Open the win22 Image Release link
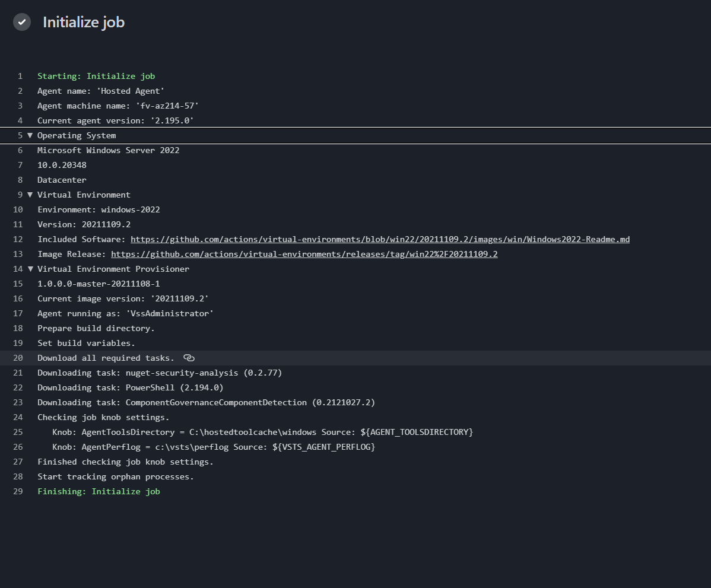 (x=303, y=254)
